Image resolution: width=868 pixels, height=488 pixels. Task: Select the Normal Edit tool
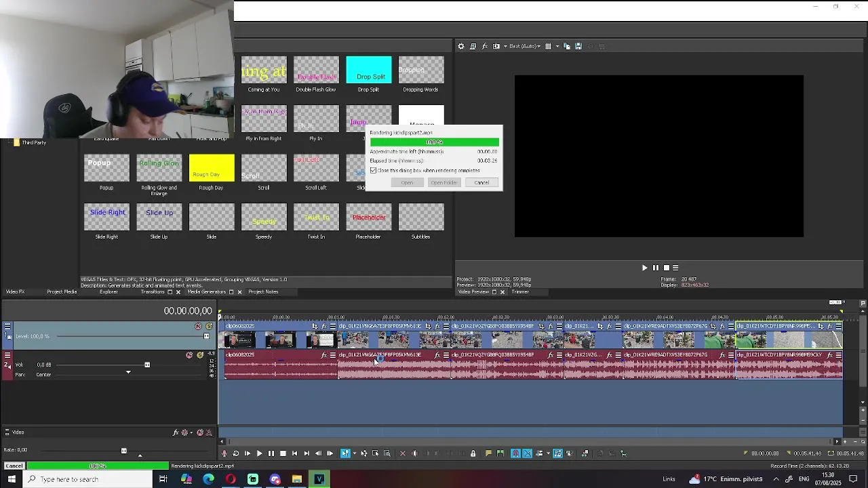click(345, 453)
